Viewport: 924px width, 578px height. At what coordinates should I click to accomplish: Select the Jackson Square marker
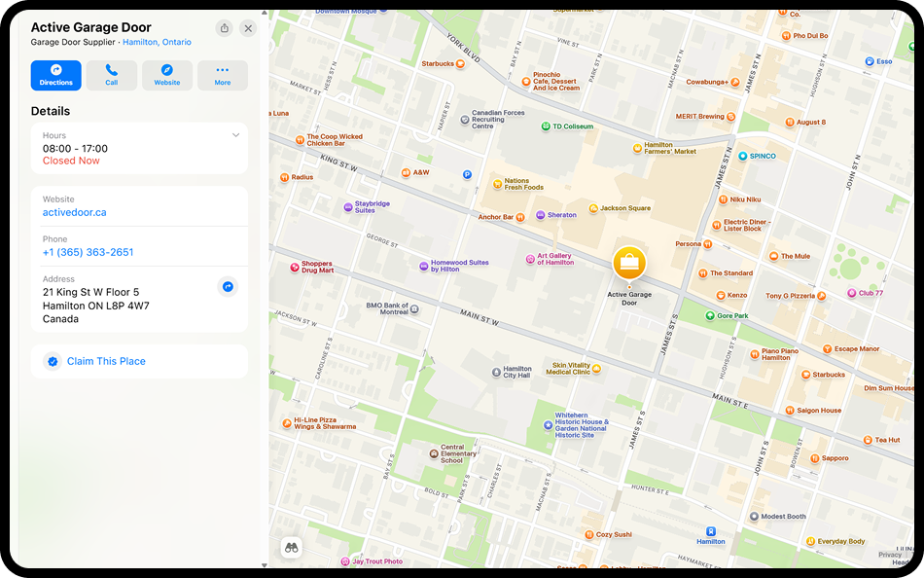[x=593, y=208]
